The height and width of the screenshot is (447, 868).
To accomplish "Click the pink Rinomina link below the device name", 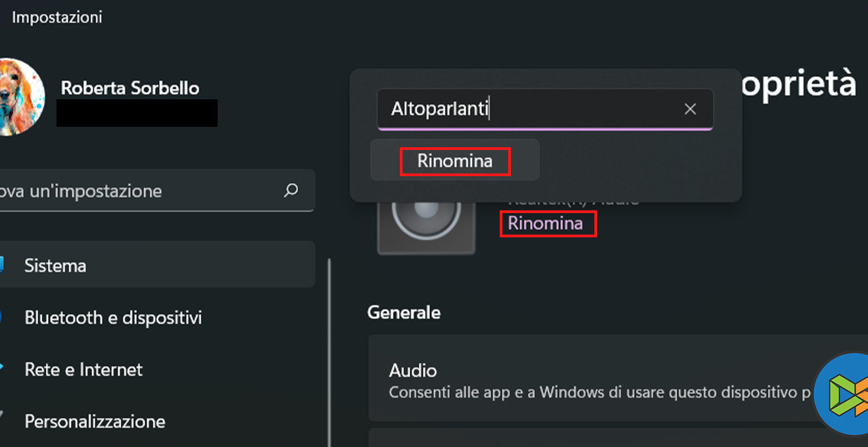I will (546, 223).
